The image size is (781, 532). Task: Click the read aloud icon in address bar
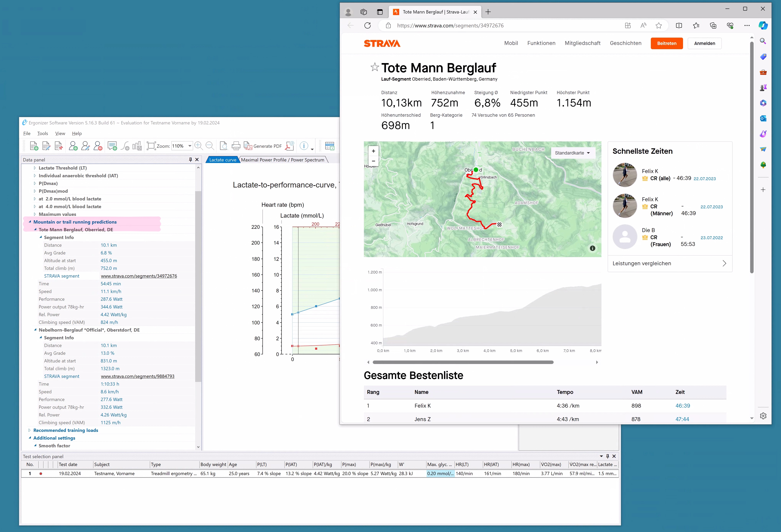coord(643,25)
